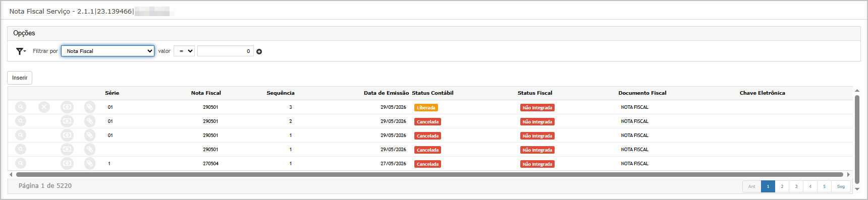Click the Status Fiscal column header
The image size is (868, 200).
tap(535, 93)
